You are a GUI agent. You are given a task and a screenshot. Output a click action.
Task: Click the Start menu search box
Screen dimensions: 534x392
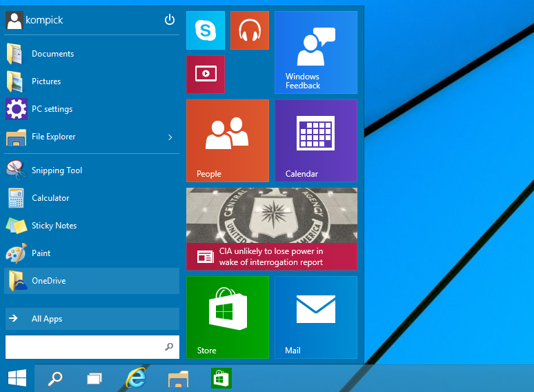[x=92, y=346]
